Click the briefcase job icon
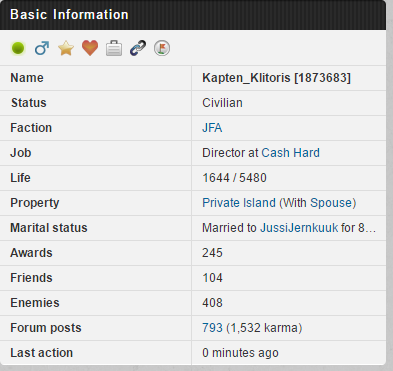This screenshot has height=371, width=393. 114,48
